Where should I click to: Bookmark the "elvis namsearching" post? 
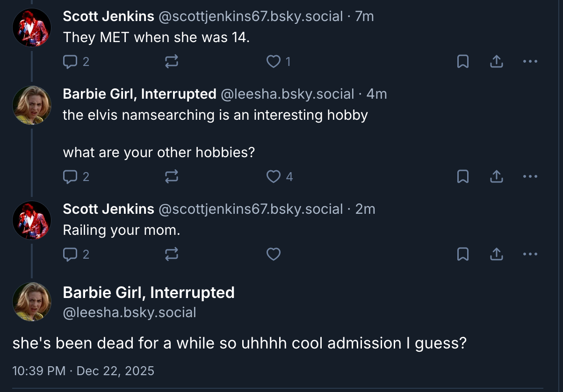462,176
